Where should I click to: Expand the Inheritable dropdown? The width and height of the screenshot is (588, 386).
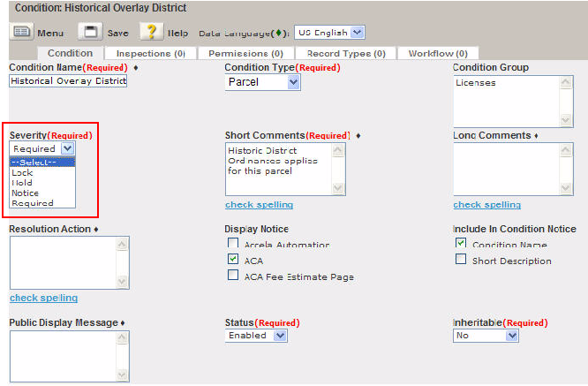coord(486,336)
